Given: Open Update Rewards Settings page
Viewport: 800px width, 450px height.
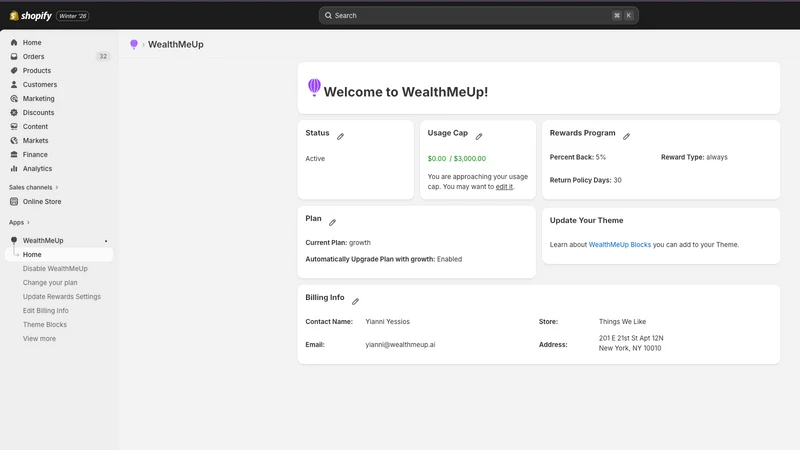Looking at the screenshot, I should pyautogui.click(x=62, y=296).
